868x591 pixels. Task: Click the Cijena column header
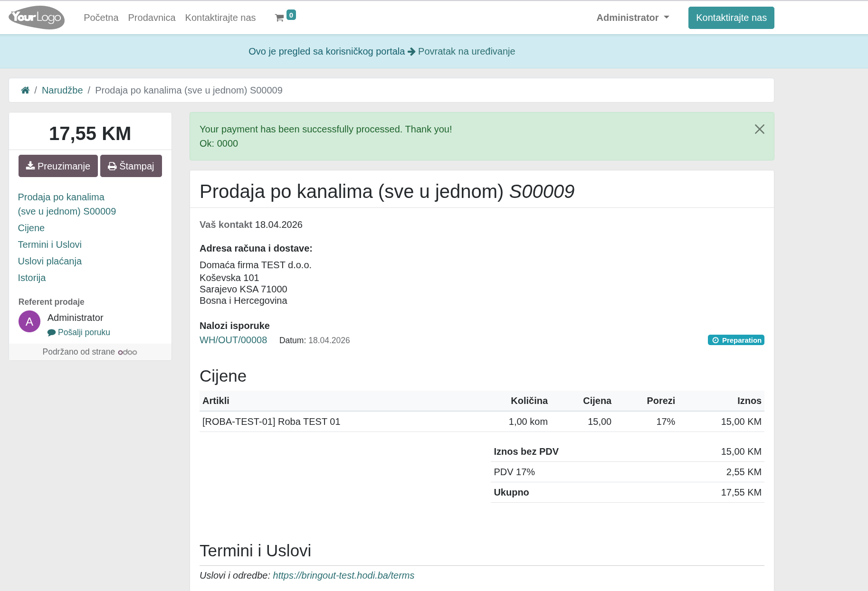[x=597, y=401]
